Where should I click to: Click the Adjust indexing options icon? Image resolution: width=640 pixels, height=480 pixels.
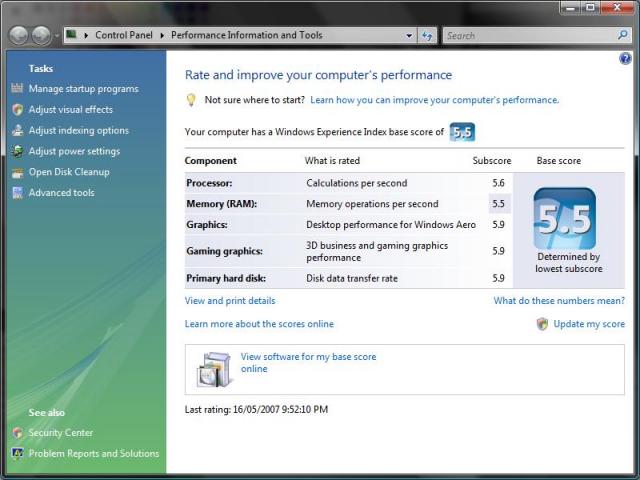point(17,130)
